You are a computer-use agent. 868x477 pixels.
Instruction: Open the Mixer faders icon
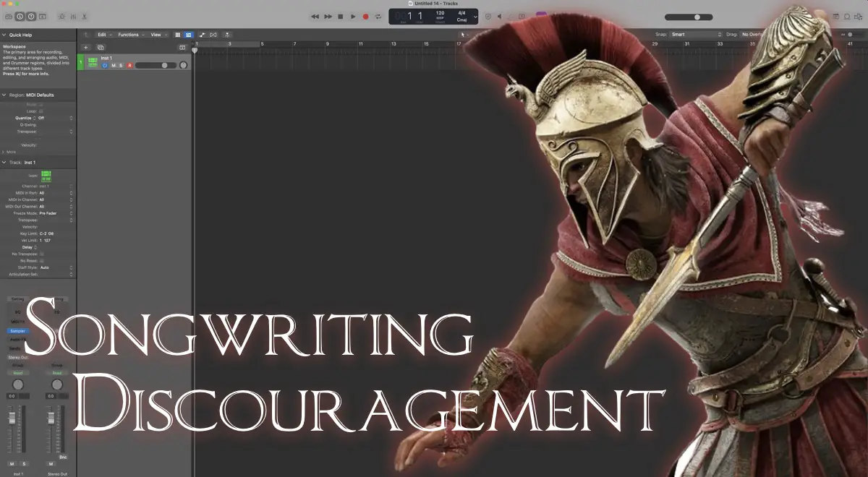[73, 16]
